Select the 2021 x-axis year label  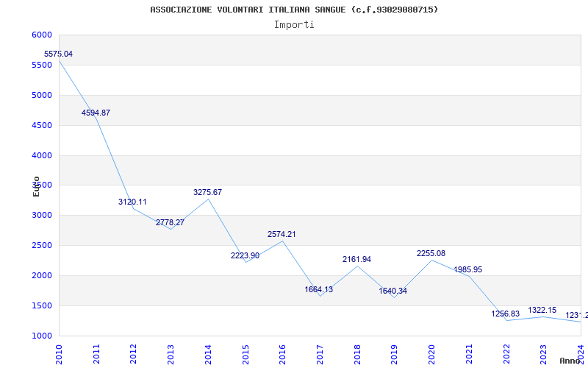469,354
